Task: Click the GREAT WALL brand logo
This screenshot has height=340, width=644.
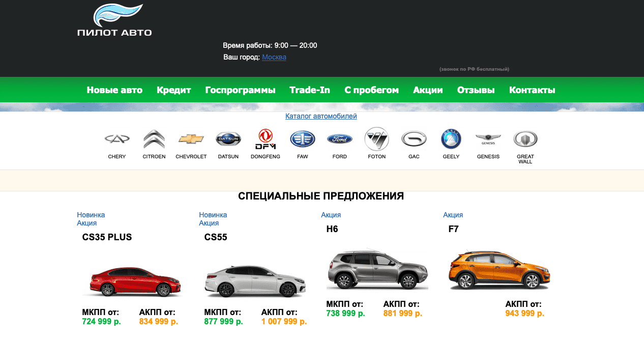Action: [x=525, y=138]
